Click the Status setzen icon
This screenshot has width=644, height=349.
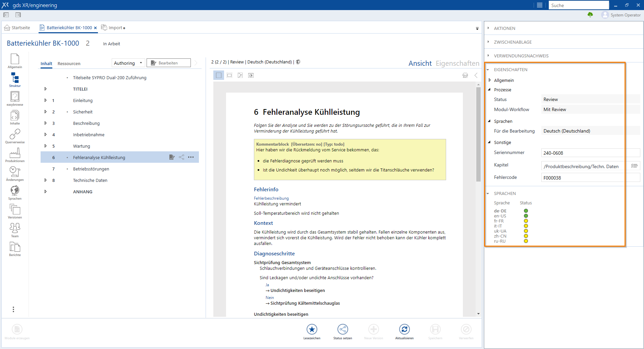click(x=342, y=330)
